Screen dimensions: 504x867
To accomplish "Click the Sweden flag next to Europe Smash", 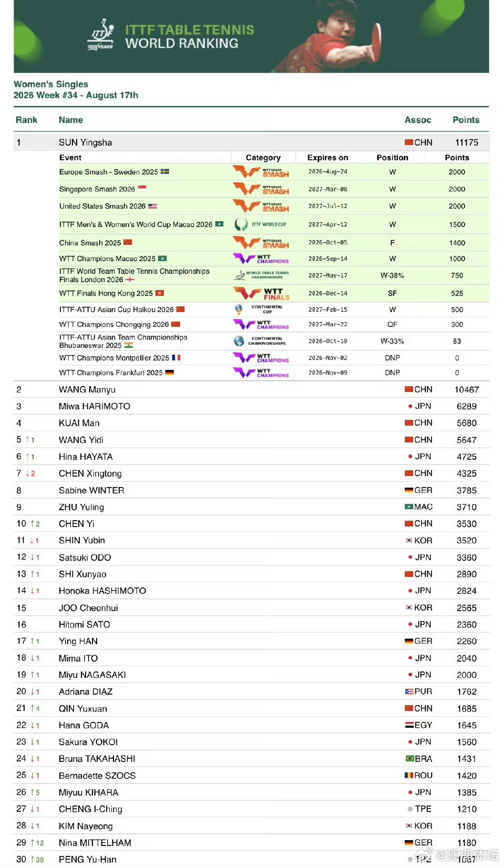I will click(165, 172).
